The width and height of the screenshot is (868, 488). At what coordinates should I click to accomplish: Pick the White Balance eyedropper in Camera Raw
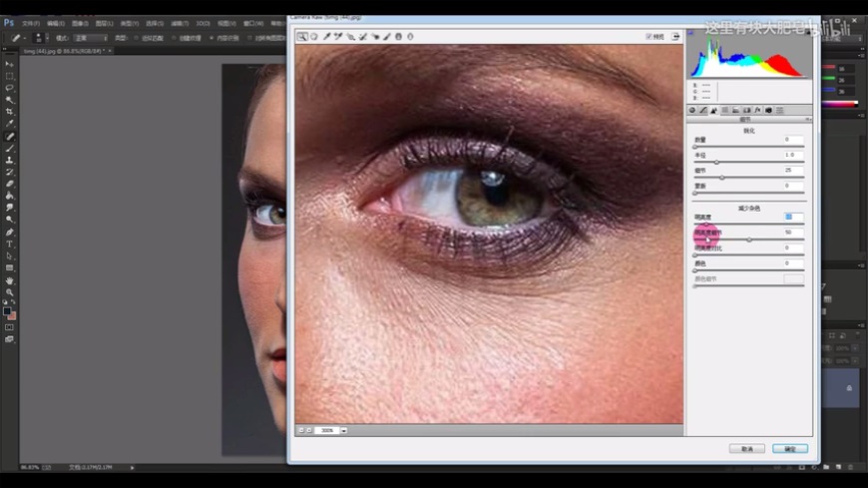pyautogui.click(x=325, y=36)
